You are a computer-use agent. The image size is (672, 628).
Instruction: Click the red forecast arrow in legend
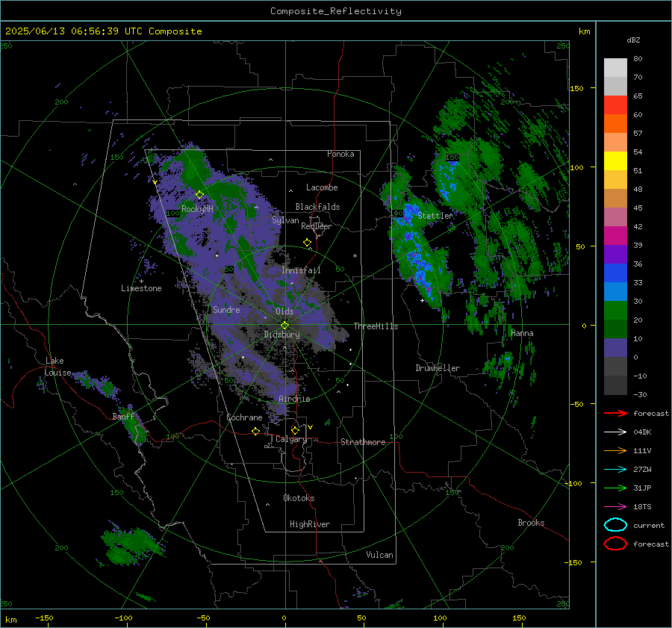615,413
